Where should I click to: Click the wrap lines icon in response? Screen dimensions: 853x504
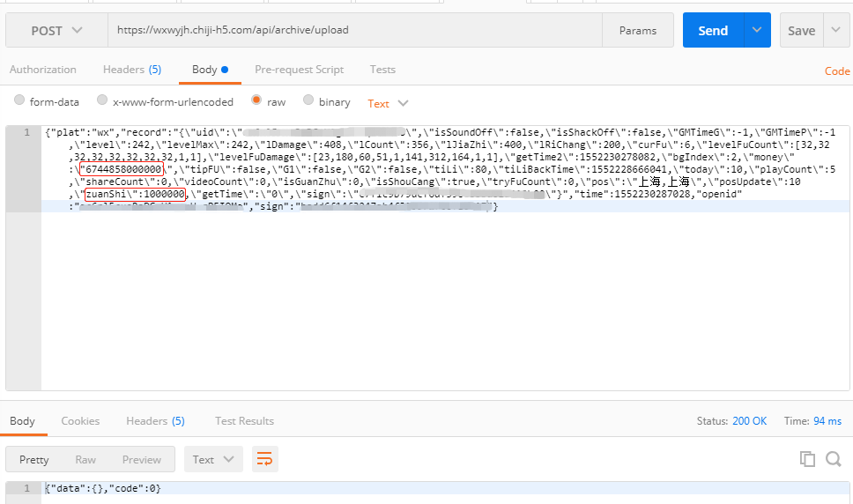pos(265,459)
